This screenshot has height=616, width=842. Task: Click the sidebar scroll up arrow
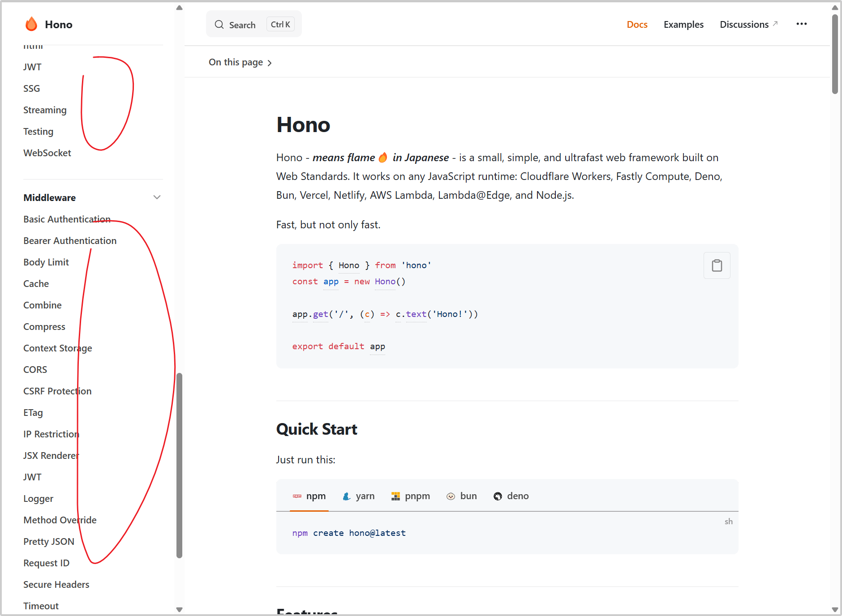click(180, 8)
